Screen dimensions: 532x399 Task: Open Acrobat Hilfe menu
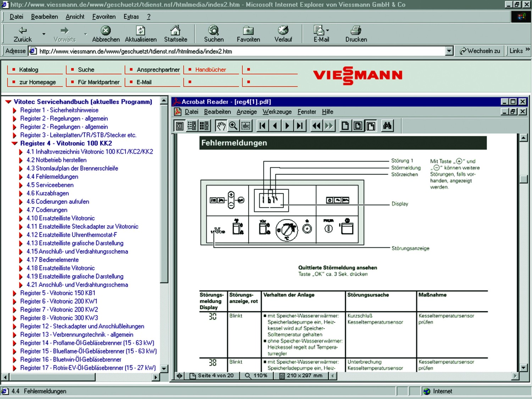[327, 112]
